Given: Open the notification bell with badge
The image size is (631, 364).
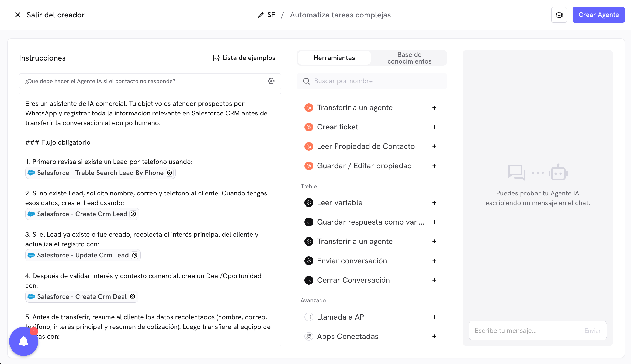Looking at the screenshot, I should 24,341.
